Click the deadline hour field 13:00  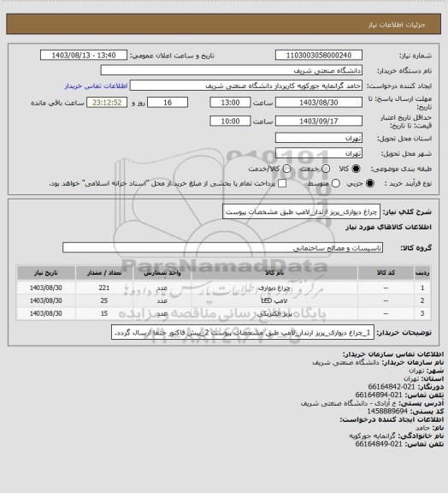pyautogui.click(x=230, y=103)
